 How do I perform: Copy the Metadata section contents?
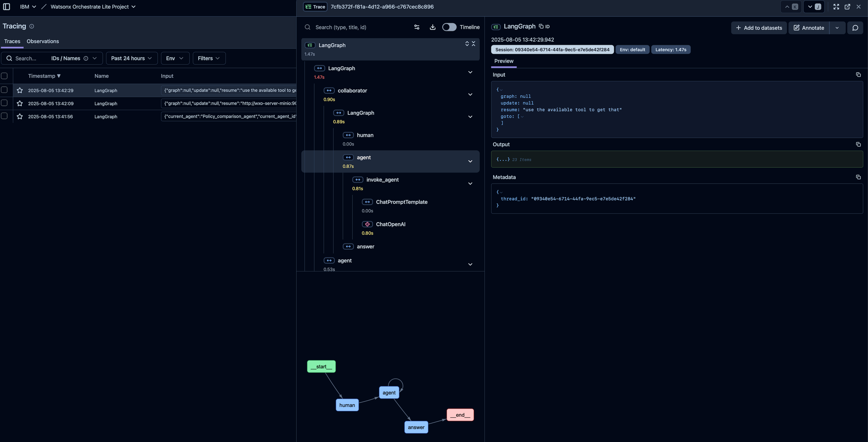pos(858,177)
